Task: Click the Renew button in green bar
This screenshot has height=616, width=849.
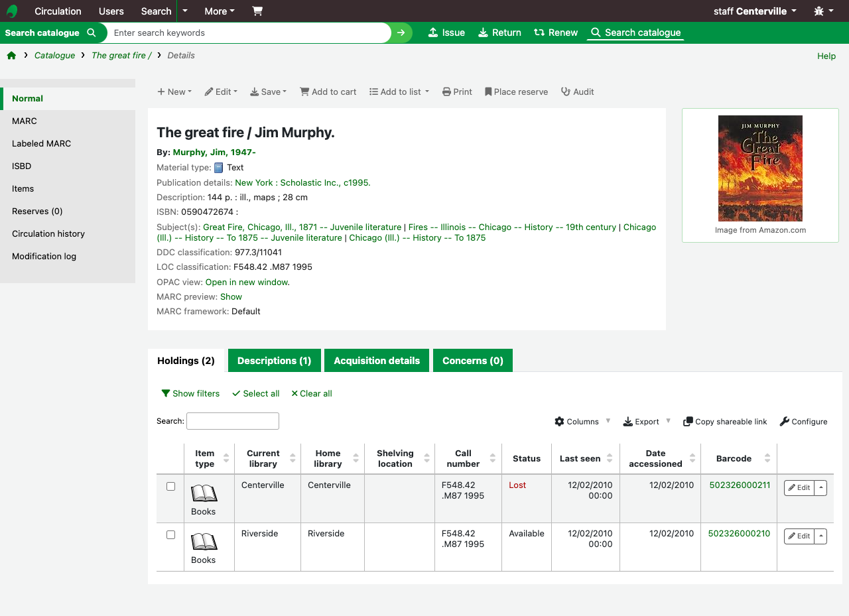Action: coord(556,32)
